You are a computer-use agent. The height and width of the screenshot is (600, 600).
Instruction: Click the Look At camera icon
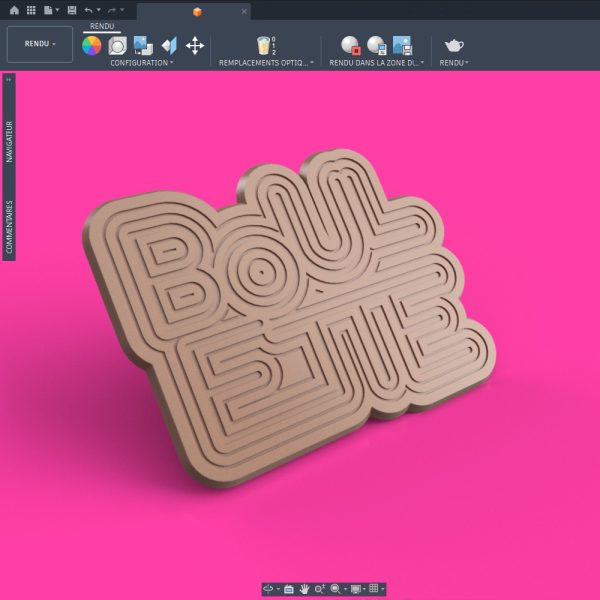point(289,589)
